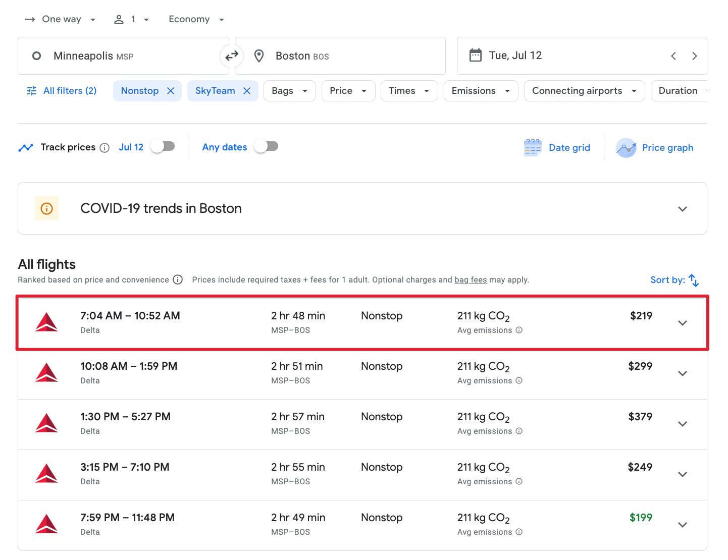Click the swap origin and destination icon
This screenshot has width=728, height=560.
pyautogui.click(x=232, y=56)
